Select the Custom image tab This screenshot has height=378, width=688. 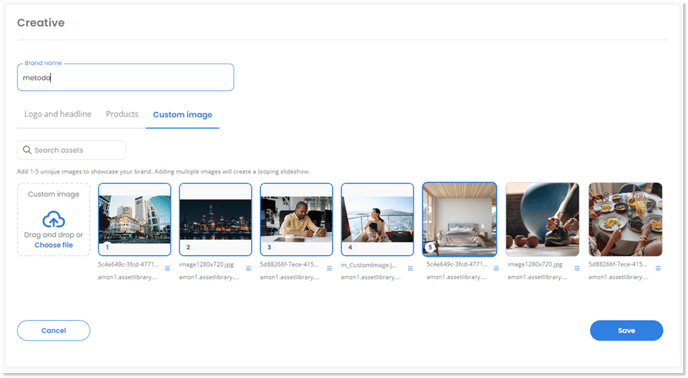[x=183, y=115]
